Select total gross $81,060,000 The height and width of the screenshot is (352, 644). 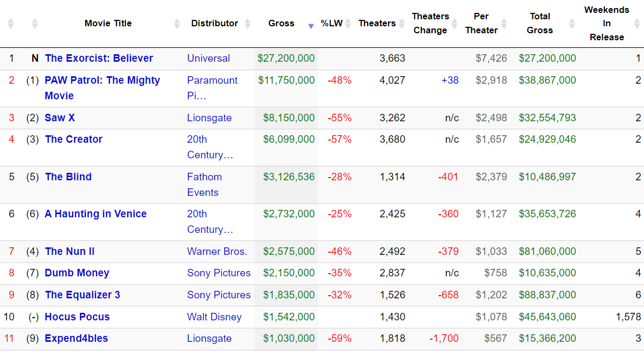(547, 252)
